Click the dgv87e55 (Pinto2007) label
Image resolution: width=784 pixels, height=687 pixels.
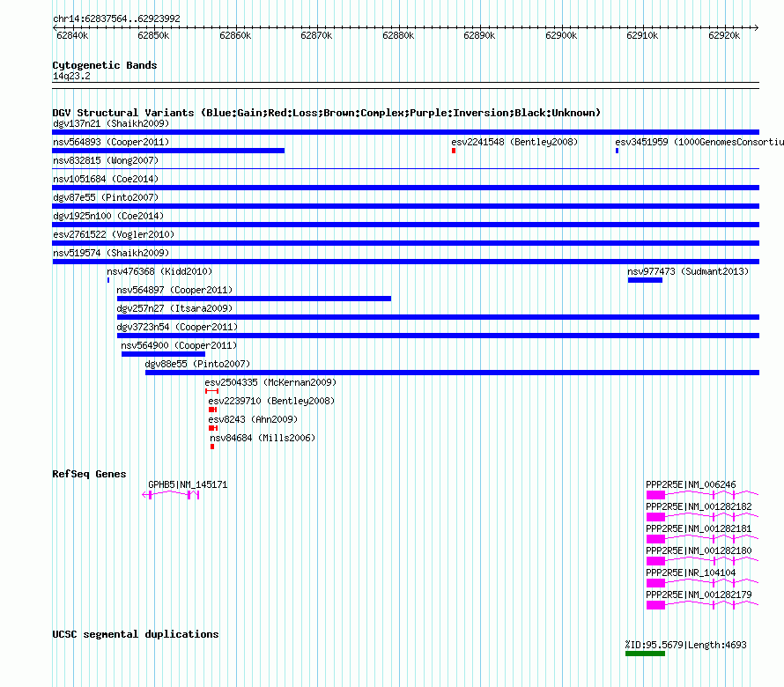click(106, 197)
